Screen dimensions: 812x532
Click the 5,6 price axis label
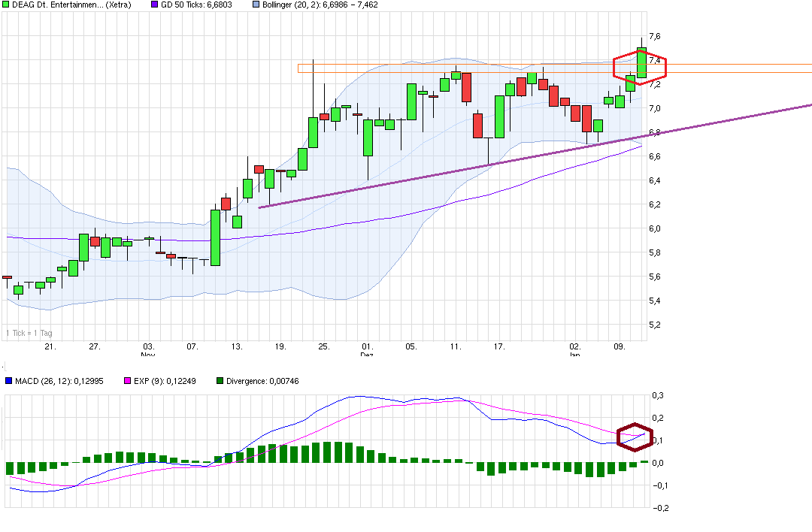point(655,277)
